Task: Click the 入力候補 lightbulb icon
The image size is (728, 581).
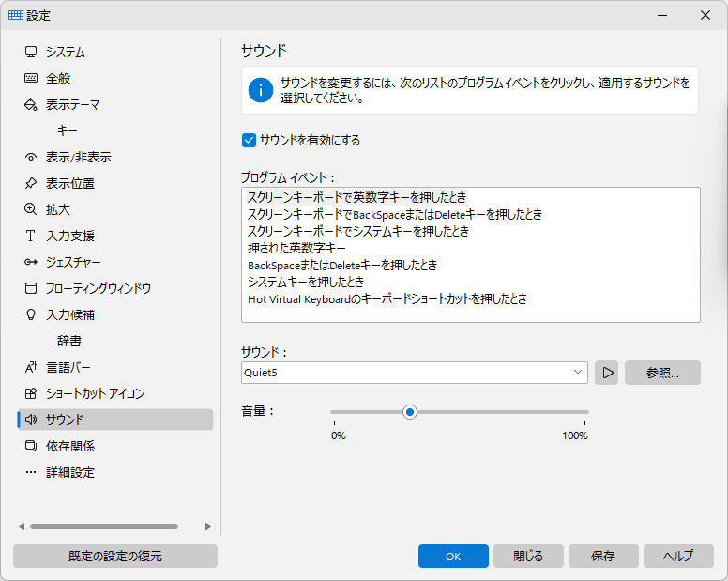Action: (31, 314)
